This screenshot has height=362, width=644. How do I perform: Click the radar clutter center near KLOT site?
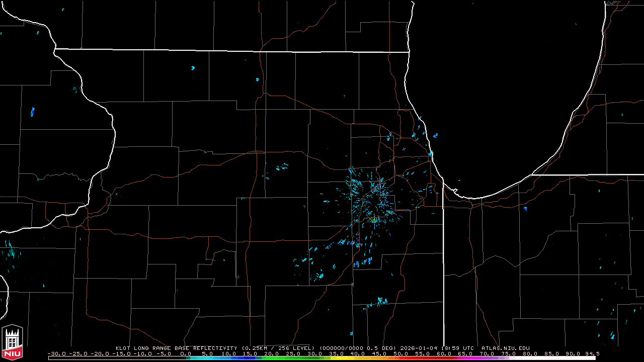coord(370,198)
